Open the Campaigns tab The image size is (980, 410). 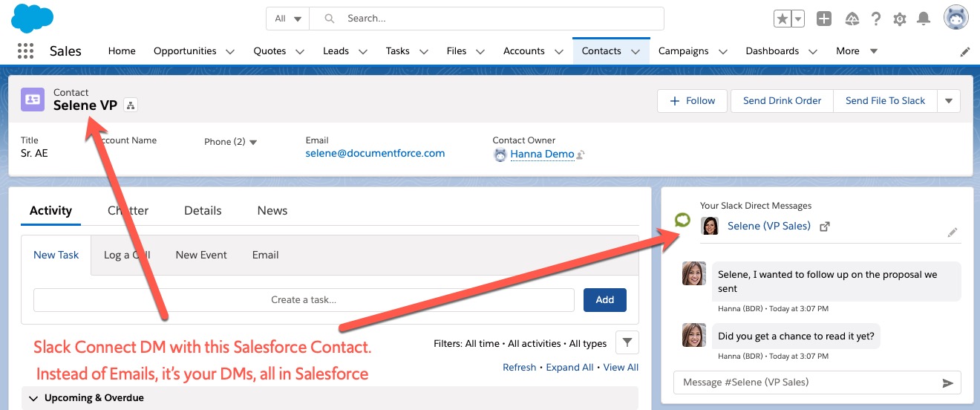click(x=683, y=51)
